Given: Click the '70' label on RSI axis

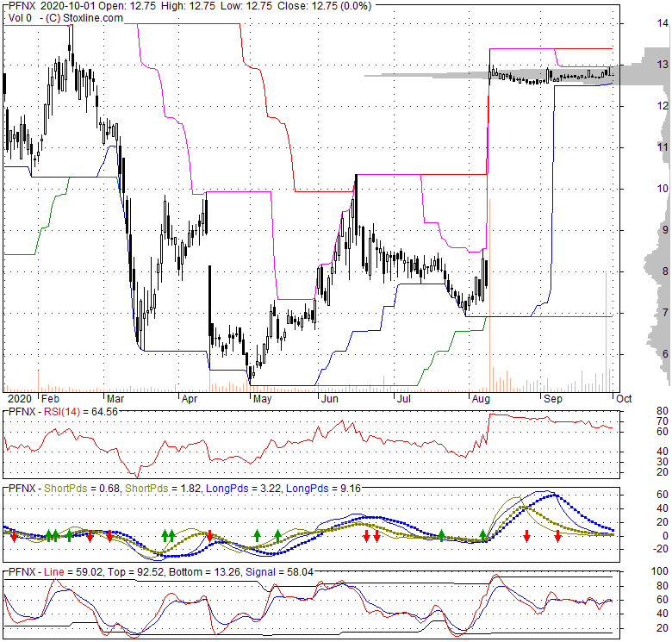Looking at the screenshot, I should pos(663,421).
